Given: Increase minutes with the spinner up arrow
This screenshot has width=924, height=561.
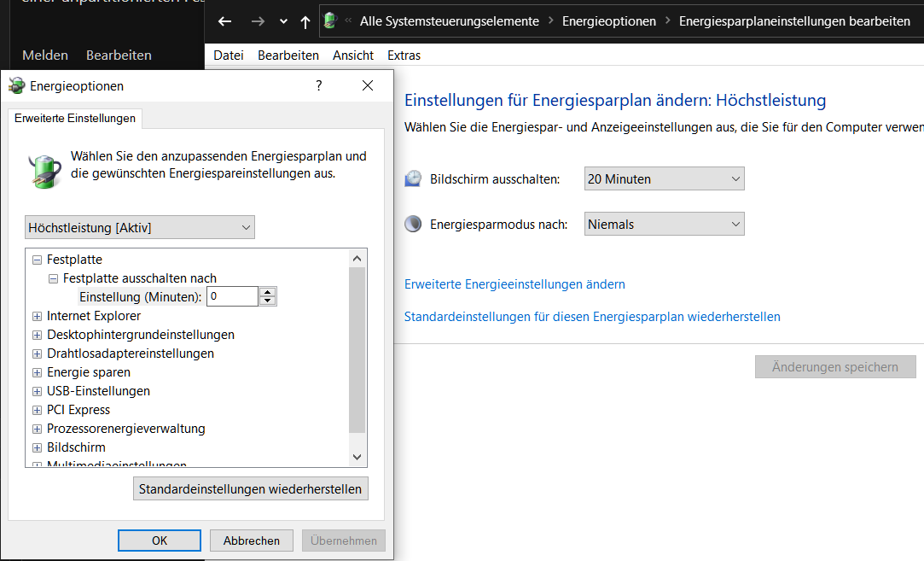Looking at the screenshot, I should pos(268,292).
